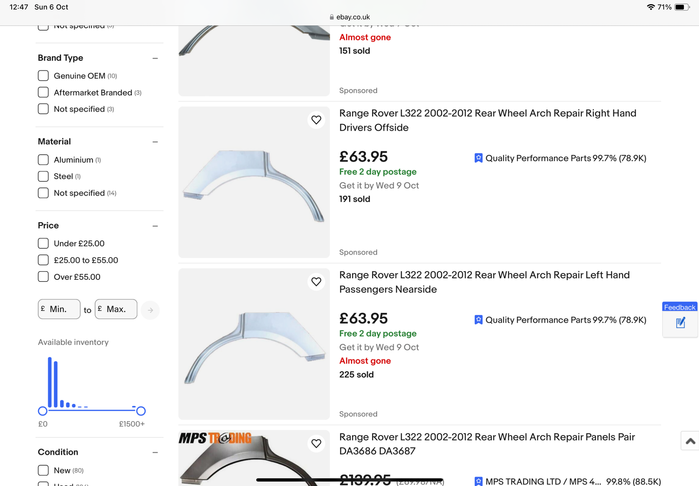
Task: Tick the Over £55.00 checkbox
Action: tap(43, 276)
